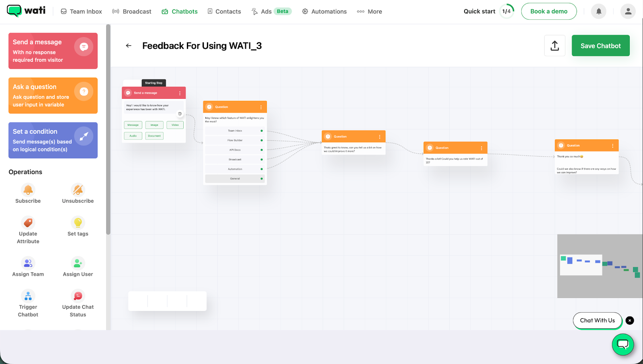Viewport: 643px width, 364px height.
Task: Click the Starting Step label
Action: pyautogui.click(x=154, y=83)
